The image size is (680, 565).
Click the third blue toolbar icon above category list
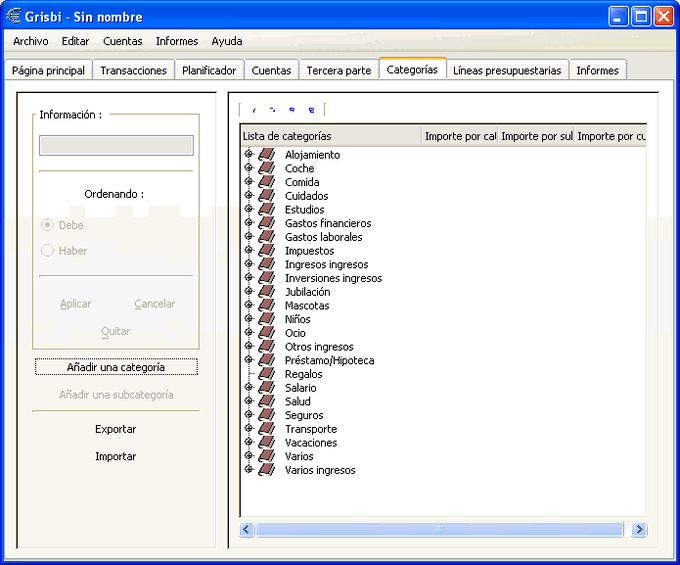point(292,110)
